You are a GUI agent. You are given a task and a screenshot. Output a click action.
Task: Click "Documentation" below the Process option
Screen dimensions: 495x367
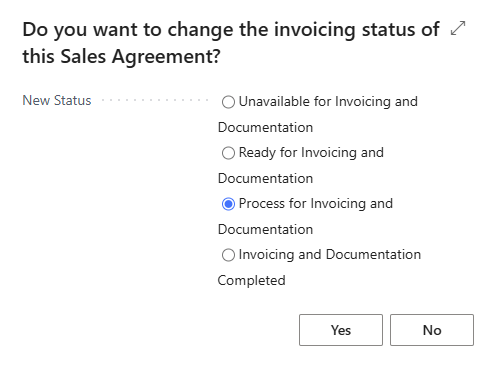[x=265, y=229]
